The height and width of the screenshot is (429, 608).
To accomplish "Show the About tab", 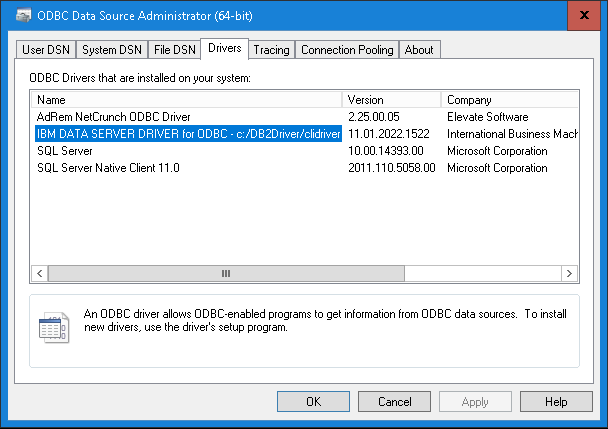I will tap(419, 50).
